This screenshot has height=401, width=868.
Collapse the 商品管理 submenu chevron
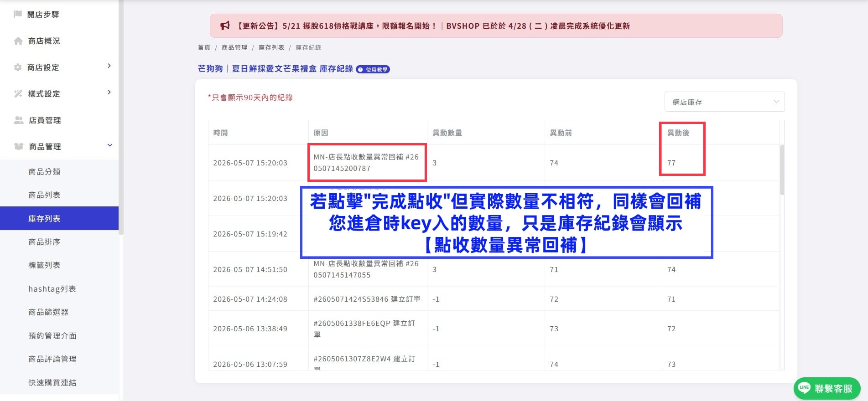109,145
